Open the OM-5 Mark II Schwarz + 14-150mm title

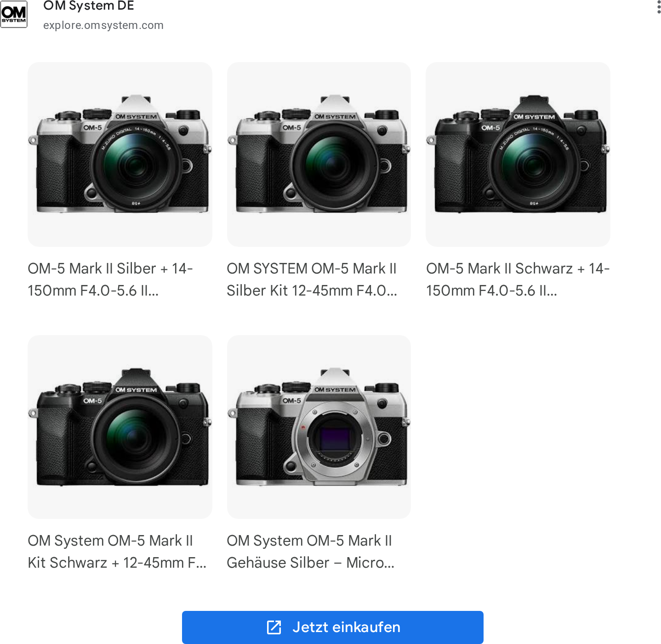tap(518, 279)
